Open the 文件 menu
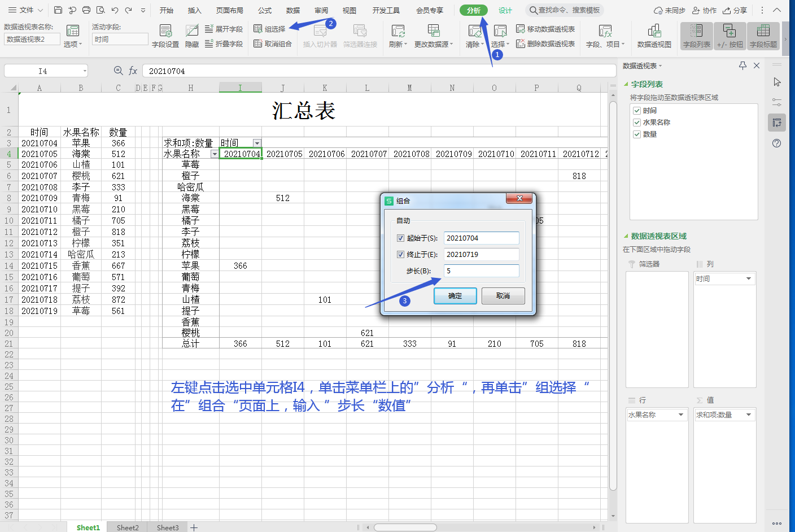795x532 pixels. 27,10
